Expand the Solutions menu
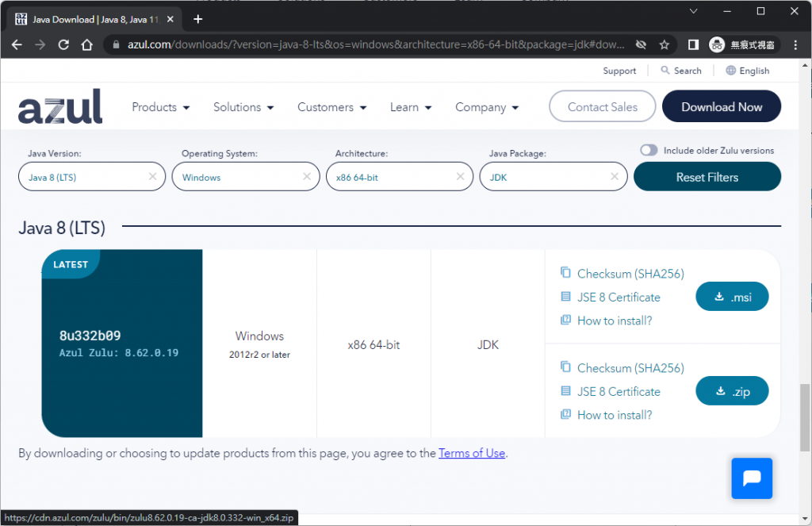 tap(243, 107)
